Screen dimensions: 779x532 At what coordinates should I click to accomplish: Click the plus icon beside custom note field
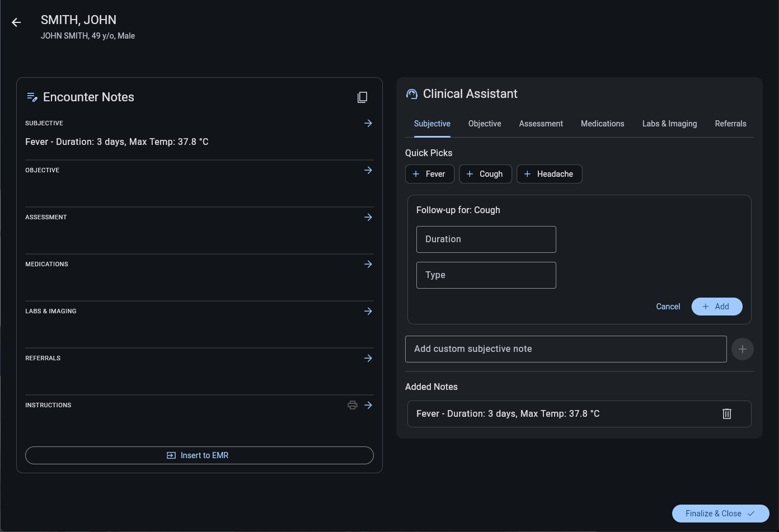coord(742,349)
